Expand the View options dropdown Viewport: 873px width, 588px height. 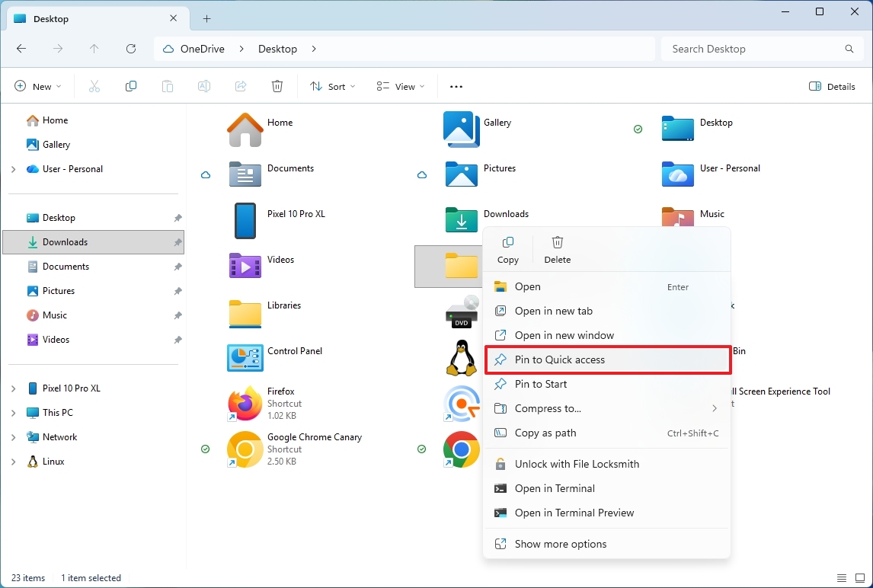[399, 86]
